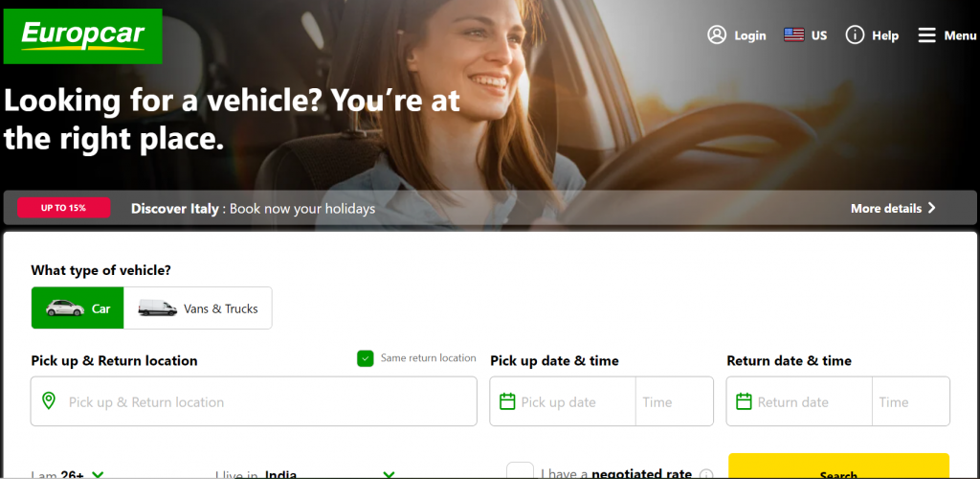Viewport: 980px width, 479px height.
Task: Open the return Time selector
Action: click(x=911, y=401)
